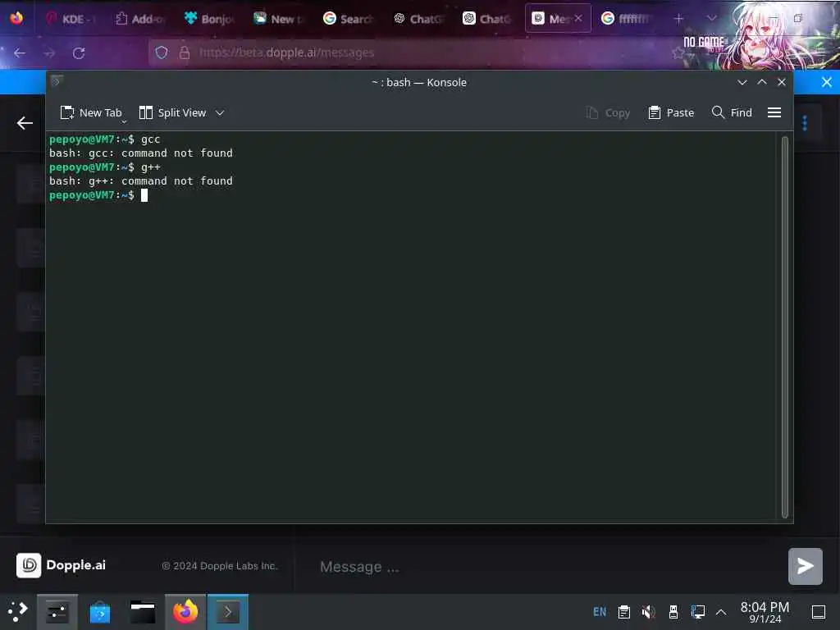Viewport: 840px width, 630px height.
Task: Switch to the second ChatGPT tab
Action: click(487, 19)
